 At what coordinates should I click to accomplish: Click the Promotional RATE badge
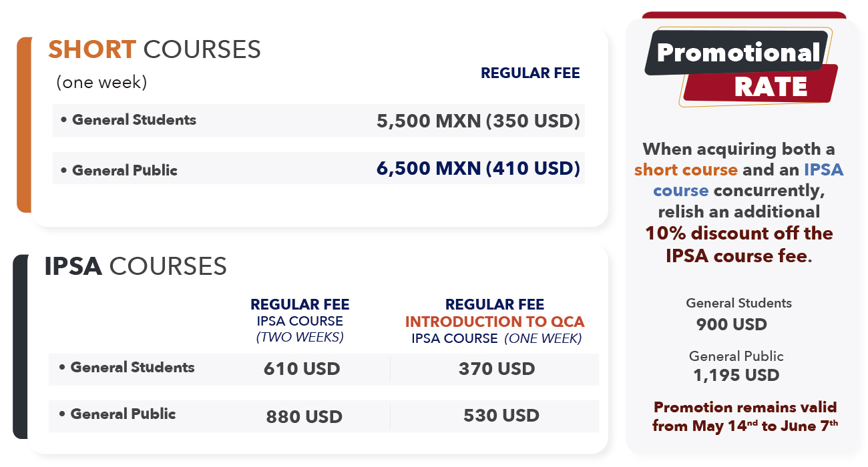click(x=741, y=67)
